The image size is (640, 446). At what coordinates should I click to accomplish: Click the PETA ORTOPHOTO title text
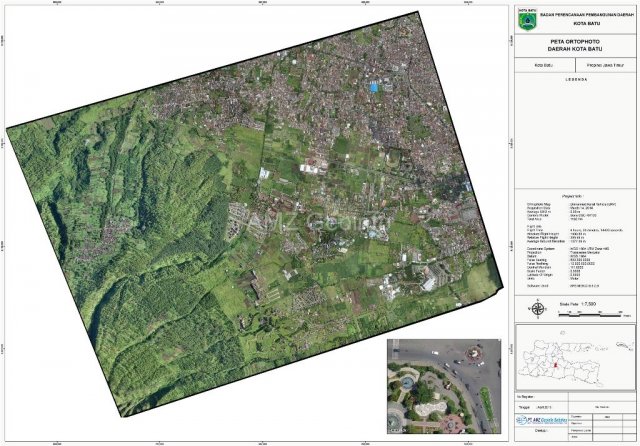(x=575, y=43)
